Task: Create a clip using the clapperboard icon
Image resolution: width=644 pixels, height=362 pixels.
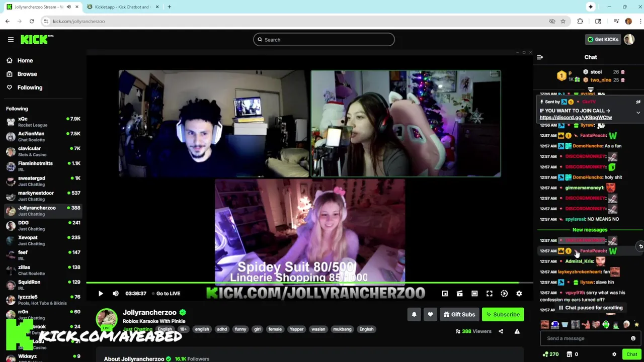Action: click(x=459, y=294)
